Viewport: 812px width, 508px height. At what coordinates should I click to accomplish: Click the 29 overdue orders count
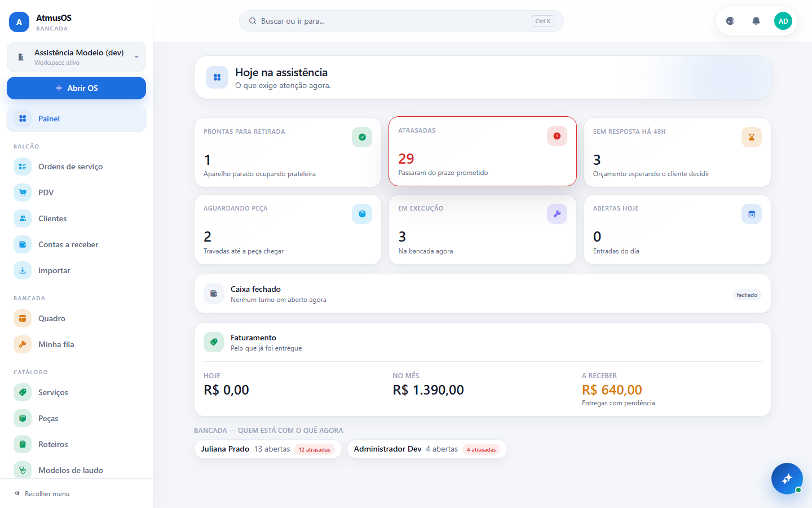click(x=406, y=159)
